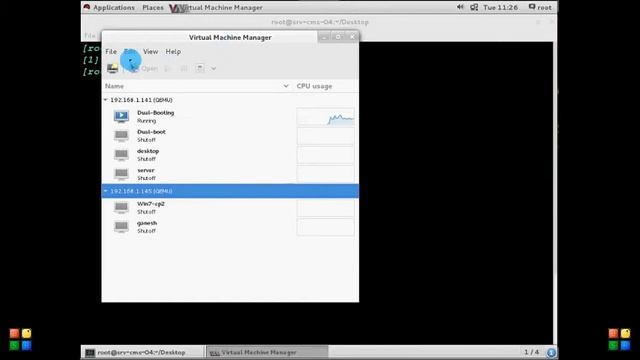640x360 pixels.
Task: Select the Dual-Booting VM name
Action: pos(156,113)
